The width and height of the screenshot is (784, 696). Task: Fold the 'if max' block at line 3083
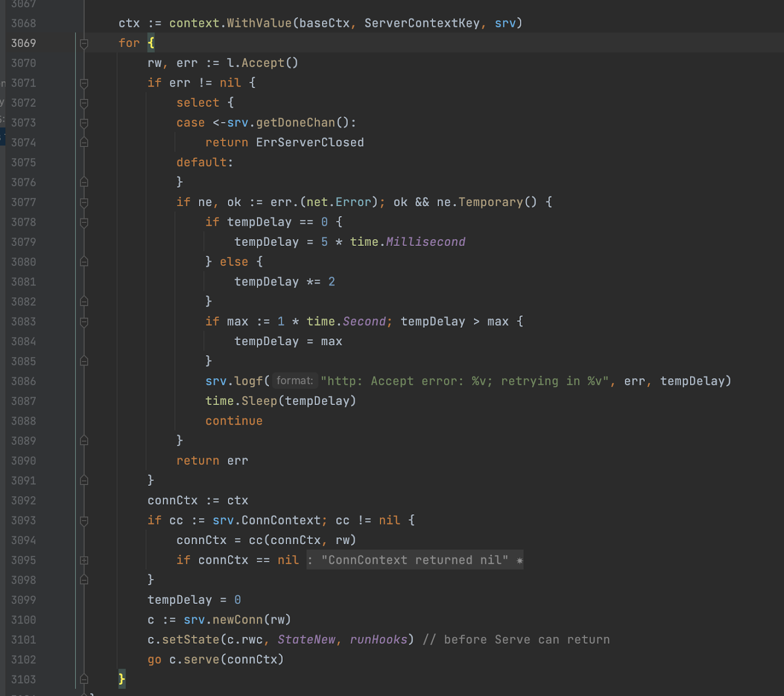click(84, 322)
